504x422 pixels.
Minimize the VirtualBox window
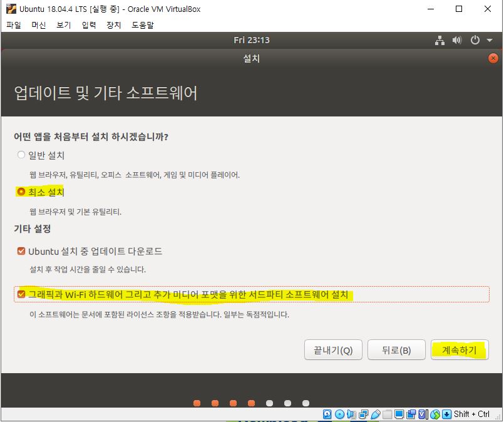431,9
